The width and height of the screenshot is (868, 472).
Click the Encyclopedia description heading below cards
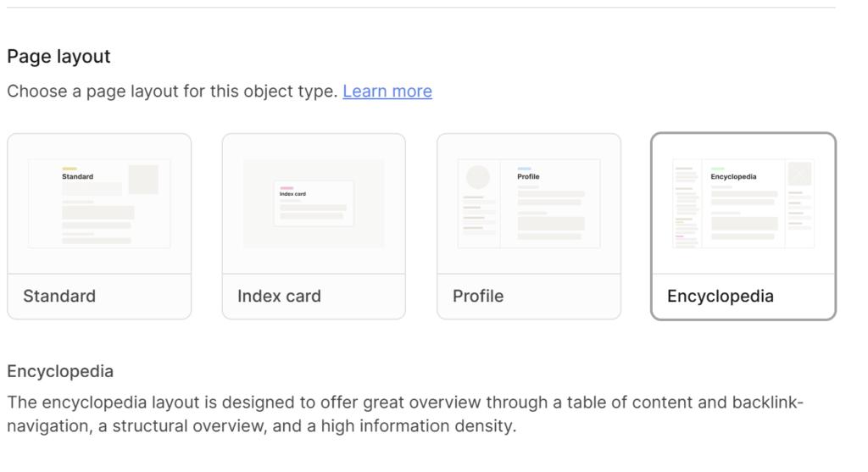[60, 371]
